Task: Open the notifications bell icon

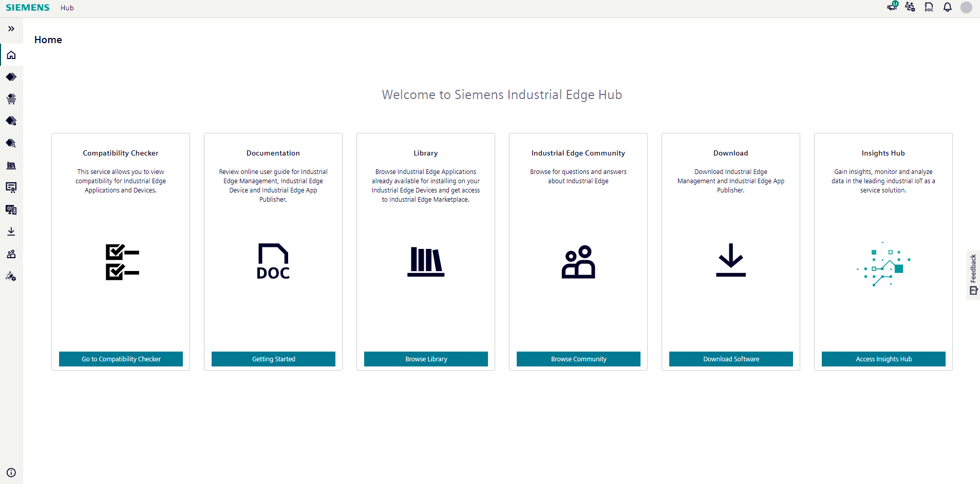Action: pos(948,7)
